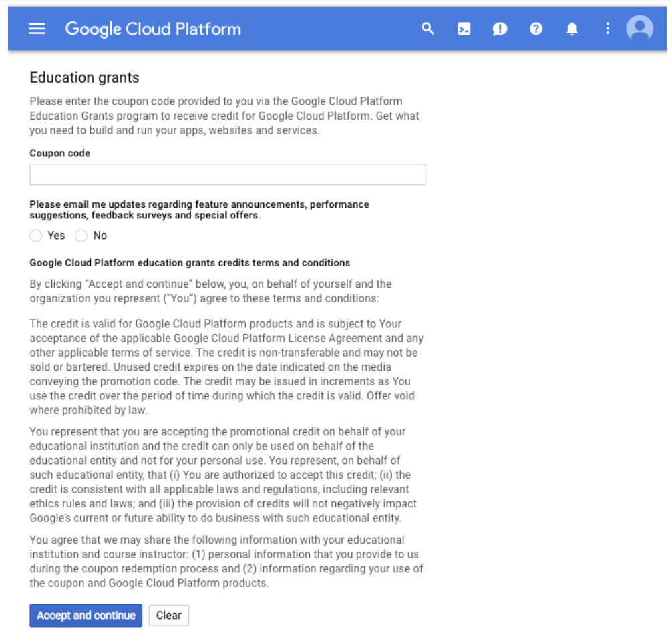Open the help question mark icon
Image resolution: width=672 pixels, height=641 pixels.
tap(536, 29)
